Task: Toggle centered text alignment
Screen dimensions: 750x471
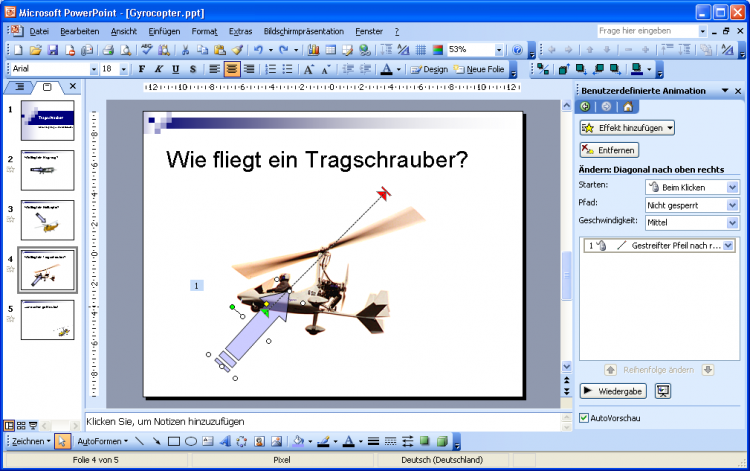Action: pyautogui.click(x=232, y=69)
